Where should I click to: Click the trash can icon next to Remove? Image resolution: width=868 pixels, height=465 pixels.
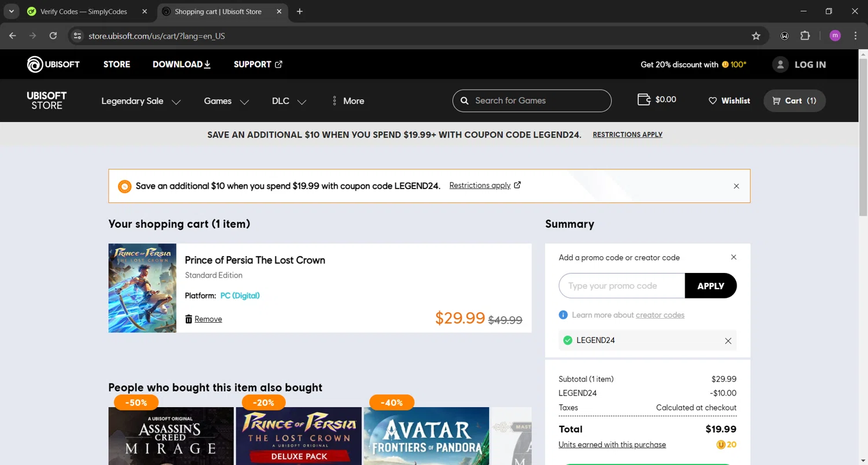point(189,319)
